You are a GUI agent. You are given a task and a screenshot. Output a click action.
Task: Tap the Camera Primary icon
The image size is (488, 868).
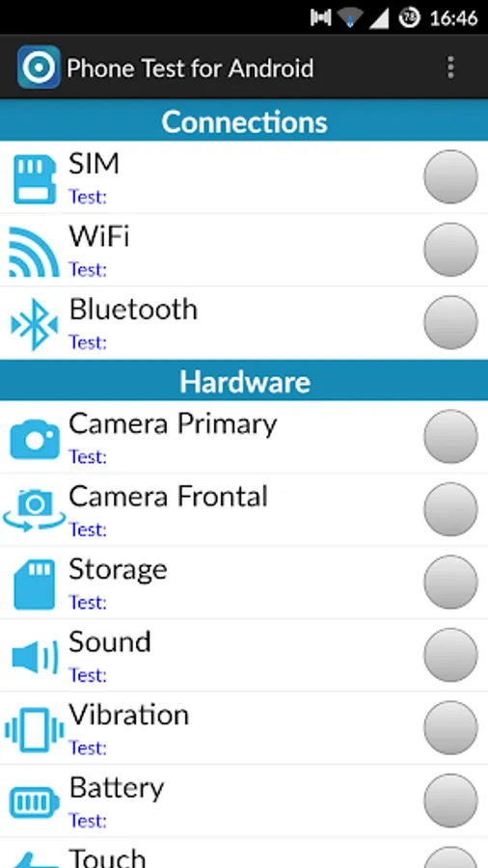(35, 439)
